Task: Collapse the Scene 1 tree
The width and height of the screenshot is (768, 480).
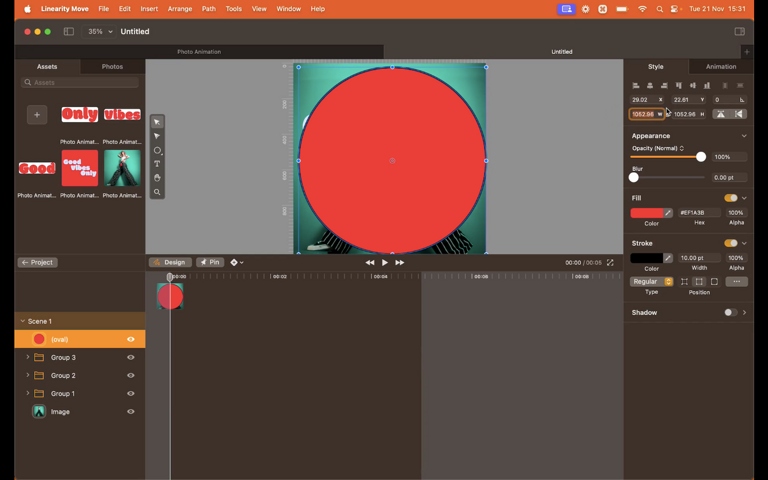Action: pyautogui.click(x=22, y=321)
